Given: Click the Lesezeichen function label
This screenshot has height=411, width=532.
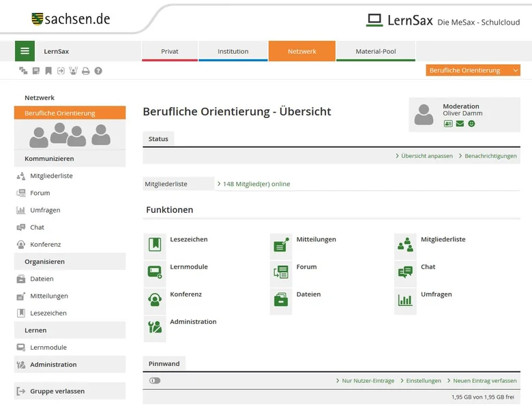Looking at the screenshot, I should point(189,239).
